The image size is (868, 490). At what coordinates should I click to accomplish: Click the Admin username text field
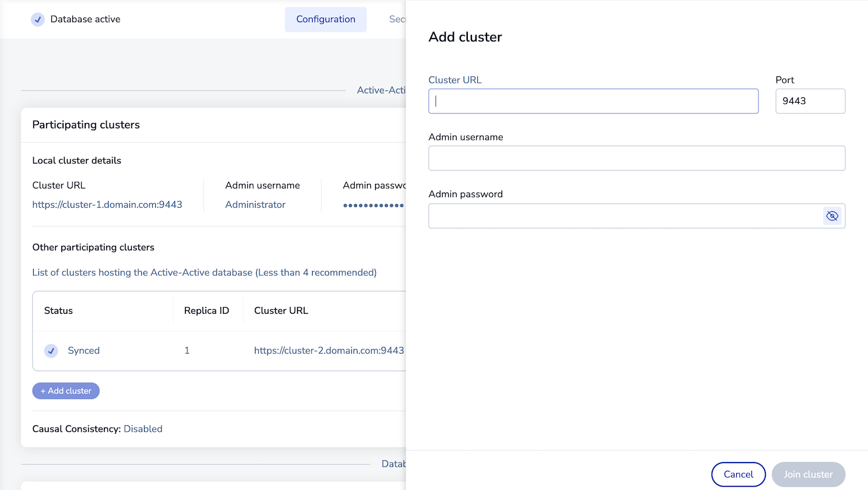(x=636, y=158)
